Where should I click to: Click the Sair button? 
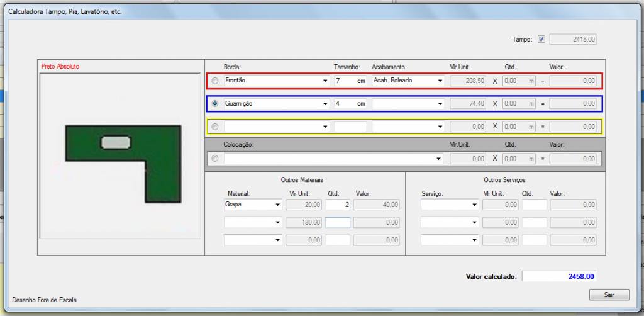tap(609, 295)
